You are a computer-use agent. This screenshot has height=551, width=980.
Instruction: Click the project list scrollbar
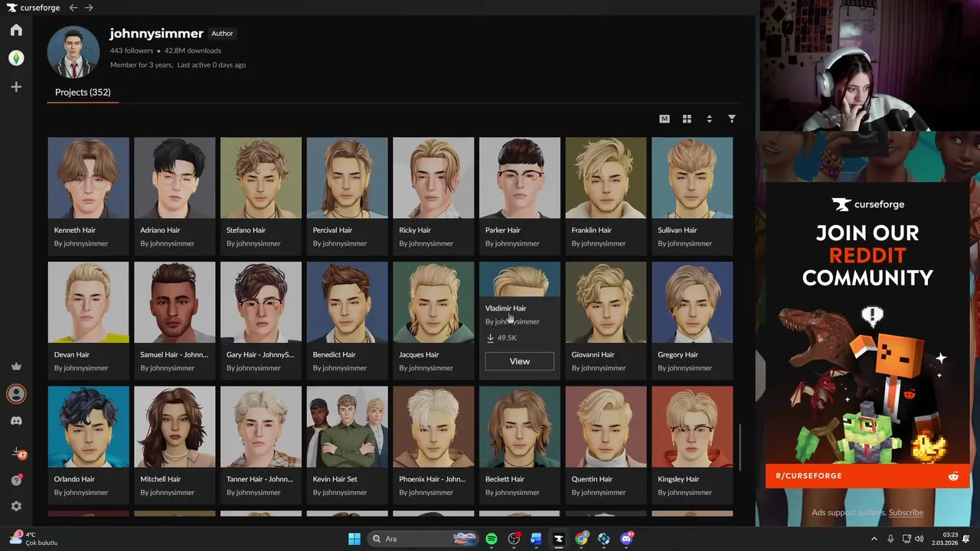click(x=740, y=448)
